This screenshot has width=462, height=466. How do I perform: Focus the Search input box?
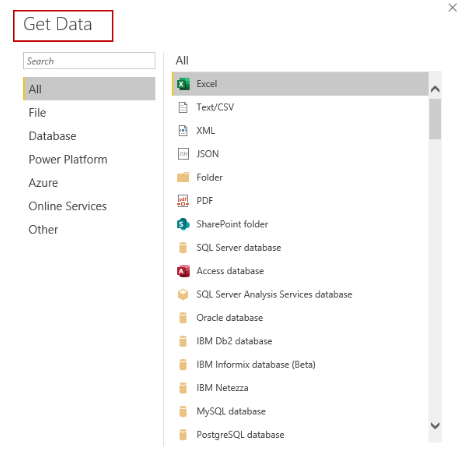[x=89, y=61]
